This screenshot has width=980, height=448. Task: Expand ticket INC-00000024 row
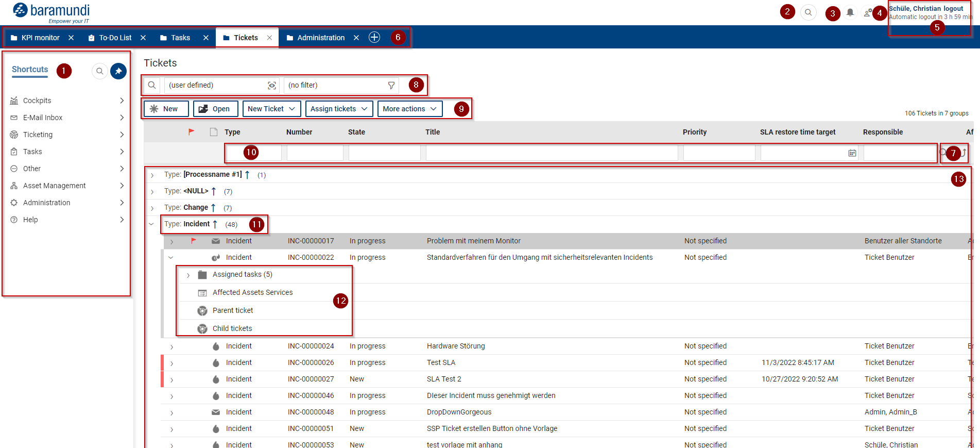pos(171,347)
